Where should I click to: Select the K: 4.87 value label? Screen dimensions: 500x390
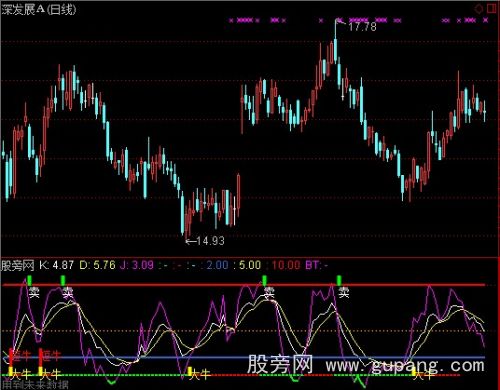[x=57, y=265]
